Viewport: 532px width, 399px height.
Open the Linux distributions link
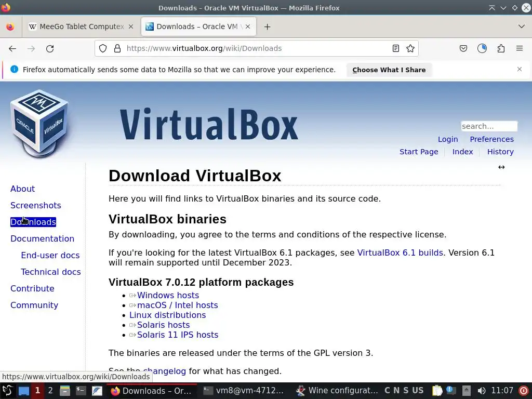168,315
